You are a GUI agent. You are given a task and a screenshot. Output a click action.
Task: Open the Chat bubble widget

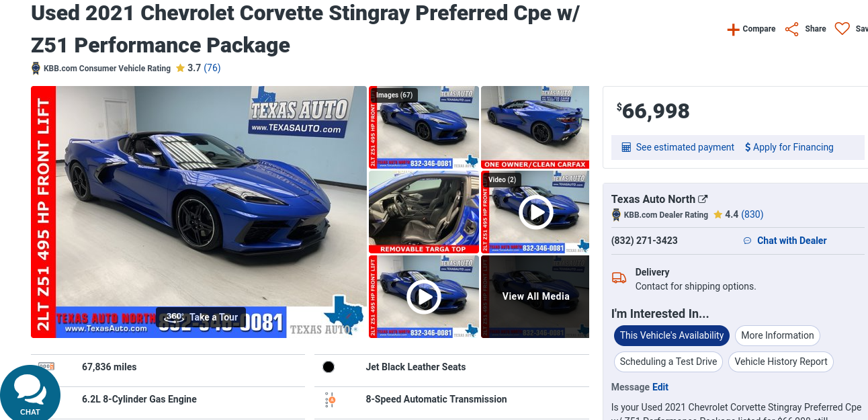pos(30,393)
